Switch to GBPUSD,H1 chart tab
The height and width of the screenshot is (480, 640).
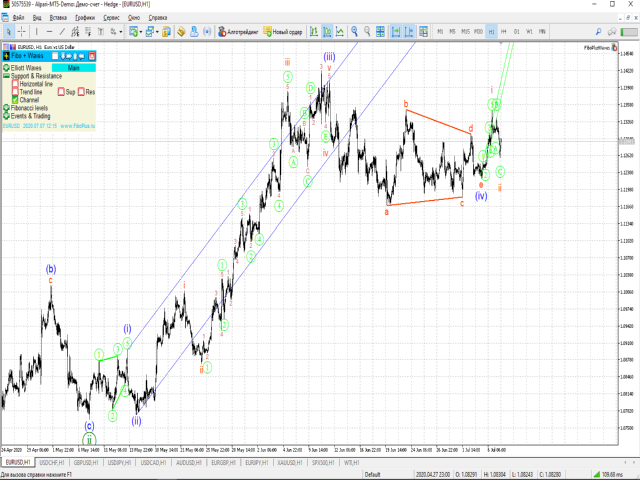point(86,463)
